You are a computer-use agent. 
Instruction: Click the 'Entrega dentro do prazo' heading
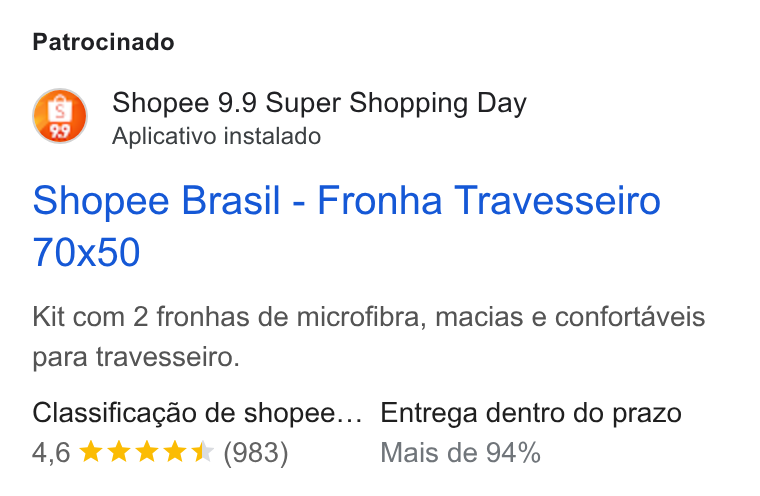[531, 414]
